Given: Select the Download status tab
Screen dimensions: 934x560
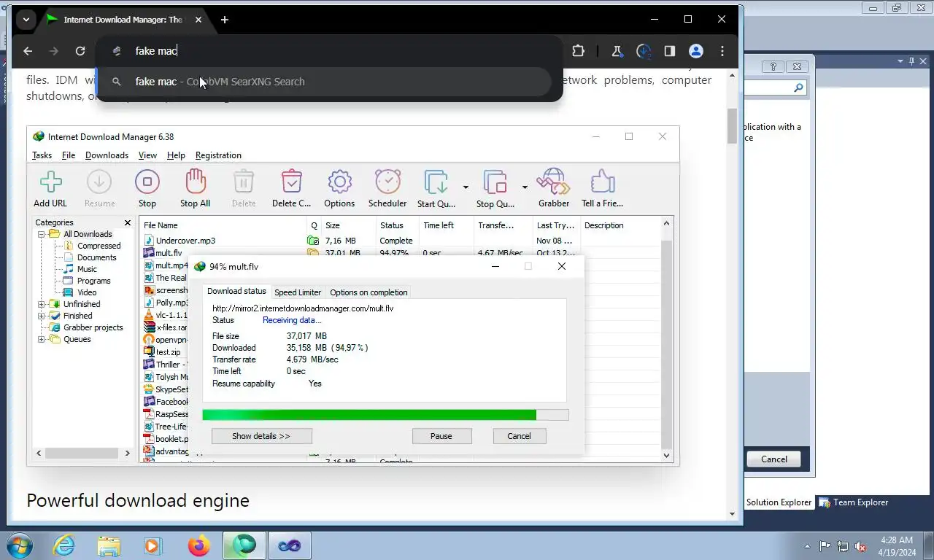Looking at the screenshot, I should [x=236, y=291].
